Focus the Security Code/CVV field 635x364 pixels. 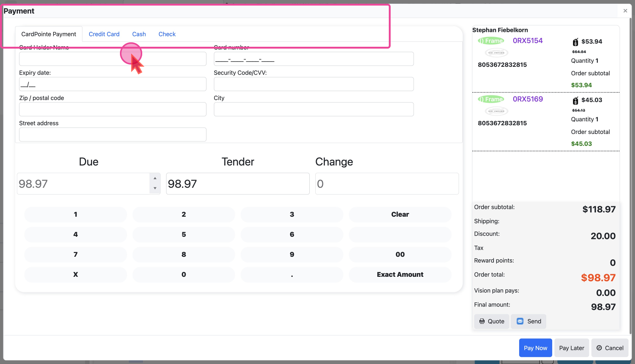(313, 84)
